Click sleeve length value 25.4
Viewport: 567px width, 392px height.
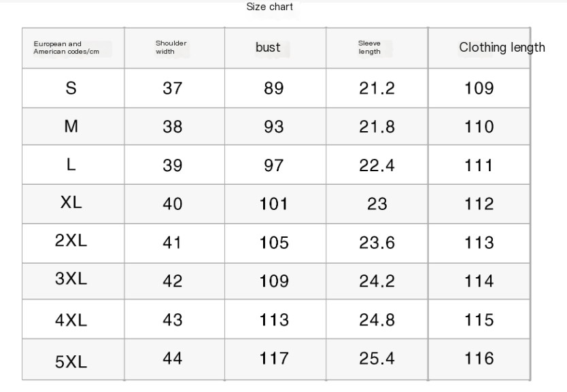point(377,359)
